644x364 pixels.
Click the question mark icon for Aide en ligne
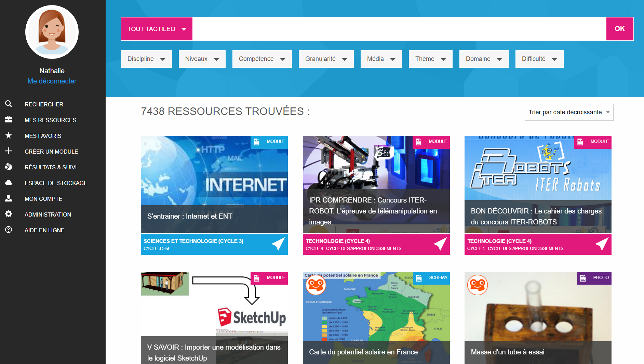coord(9,230)
